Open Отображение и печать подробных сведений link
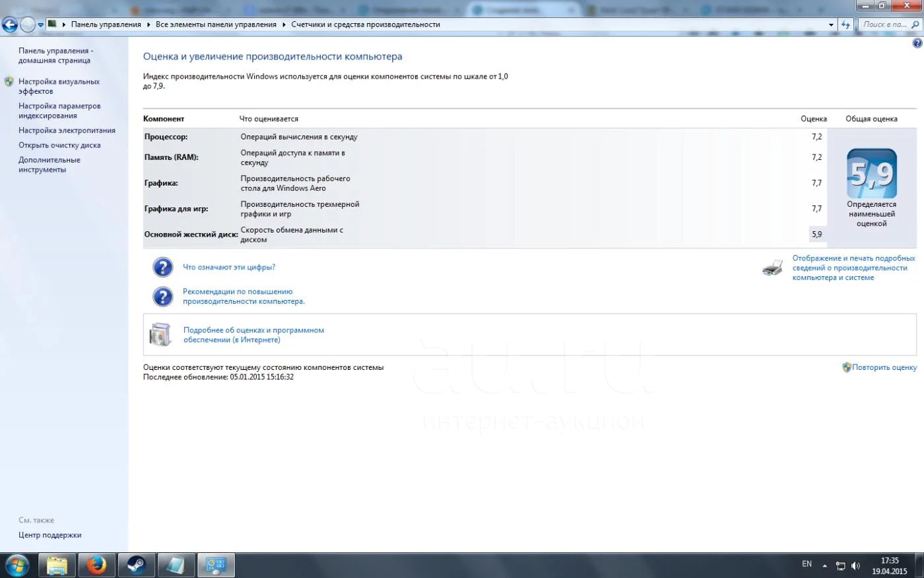The image size is (924, 578). tap(854, 268)
